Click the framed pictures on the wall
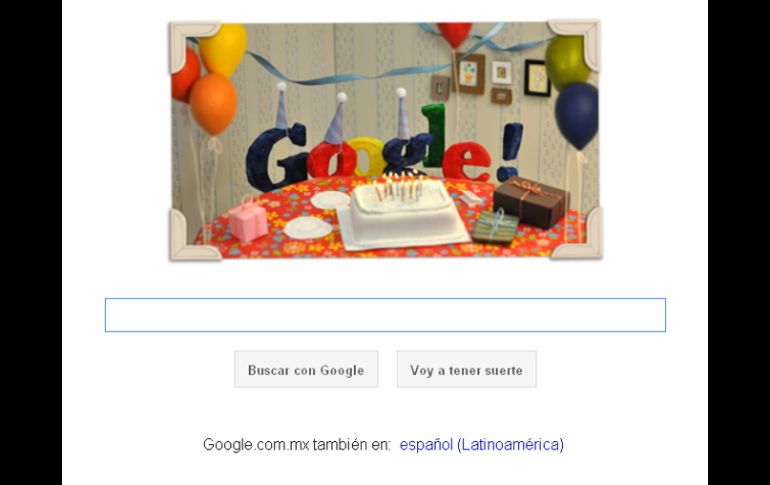This screenshot has width=770, height=485. [491, 79]
